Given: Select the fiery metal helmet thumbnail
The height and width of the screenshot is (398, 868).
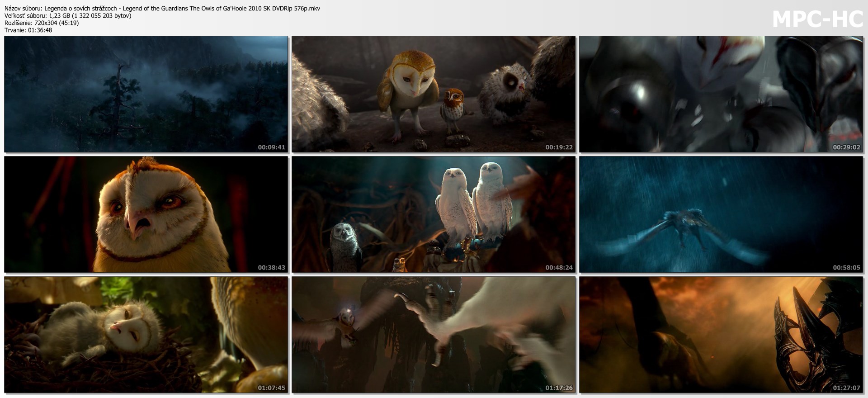Looking at the screenshot, I should point(721,335).
